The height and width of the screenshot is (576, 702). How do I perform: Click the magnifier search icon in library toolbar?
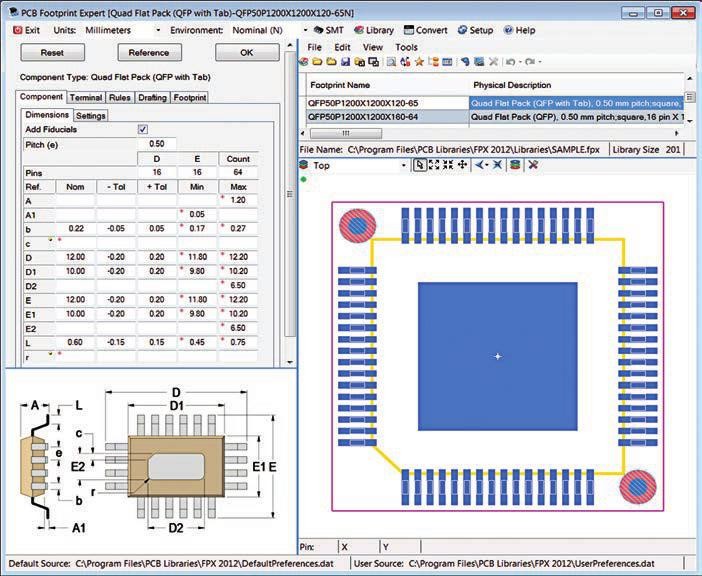point(391,62)
